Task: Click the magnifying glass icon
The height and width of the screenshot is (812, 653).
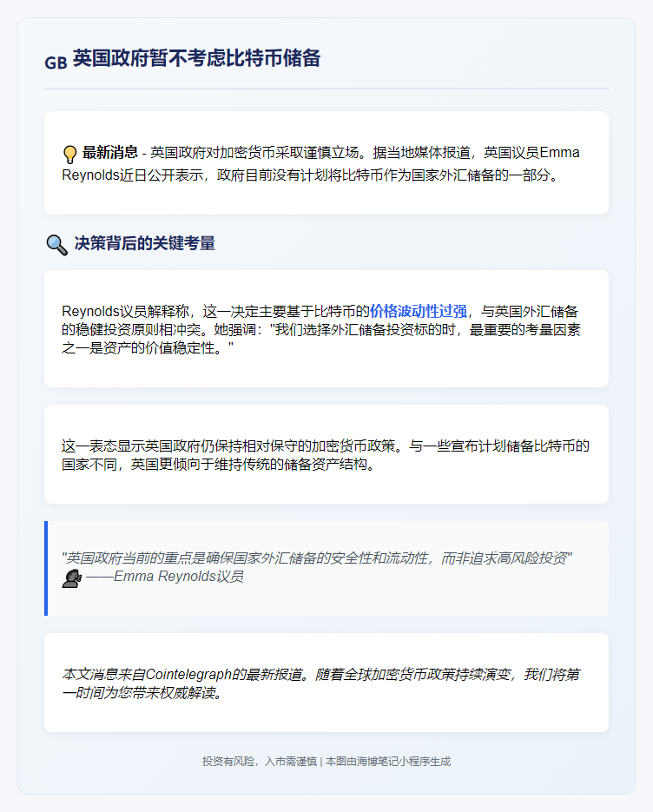Action: [x=56, y=245]
